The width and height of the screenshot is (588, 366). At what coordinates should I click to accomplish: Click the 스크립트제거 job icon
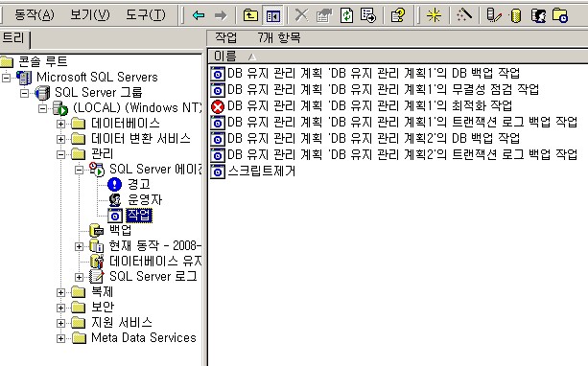tap(218, 172)
